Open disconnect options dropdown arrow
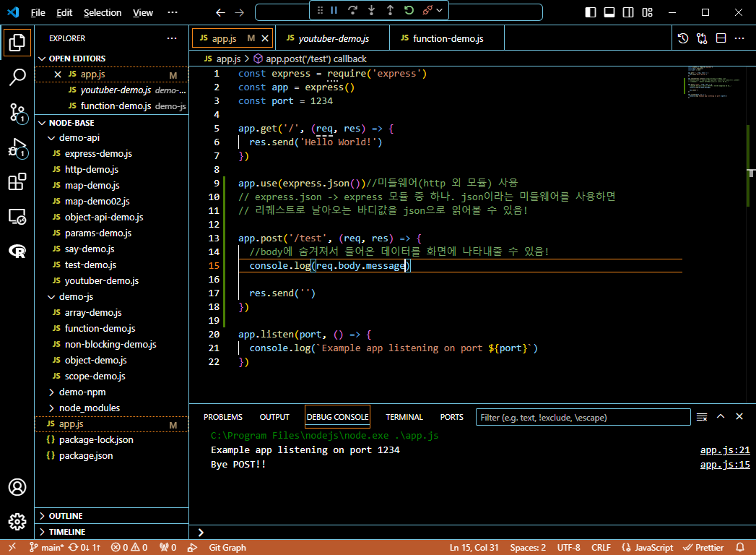756x555 pixels. (439, 10)
